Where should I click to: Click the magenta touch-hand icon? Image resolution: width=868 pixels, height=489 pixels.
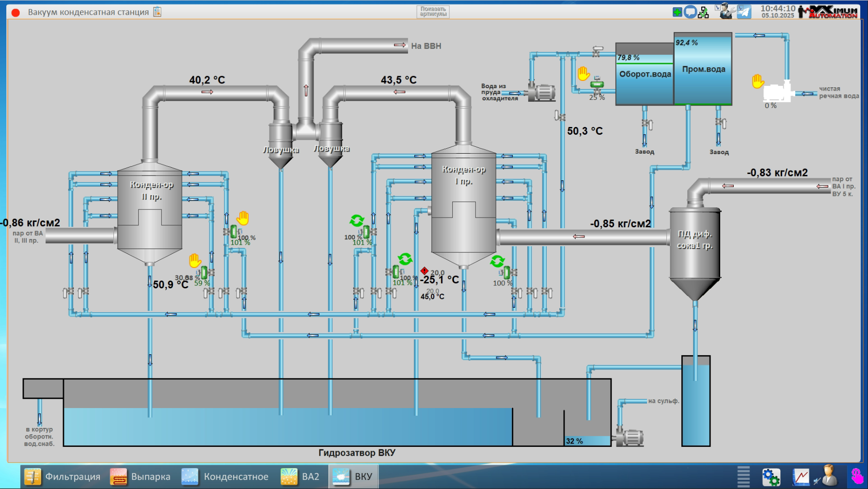[857, 476]
